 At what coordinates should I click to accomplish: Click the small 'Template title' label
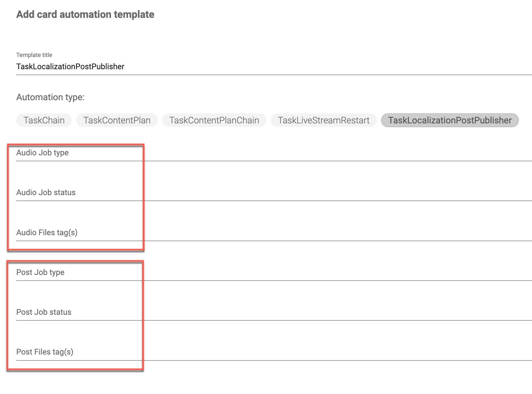point(34,55)
